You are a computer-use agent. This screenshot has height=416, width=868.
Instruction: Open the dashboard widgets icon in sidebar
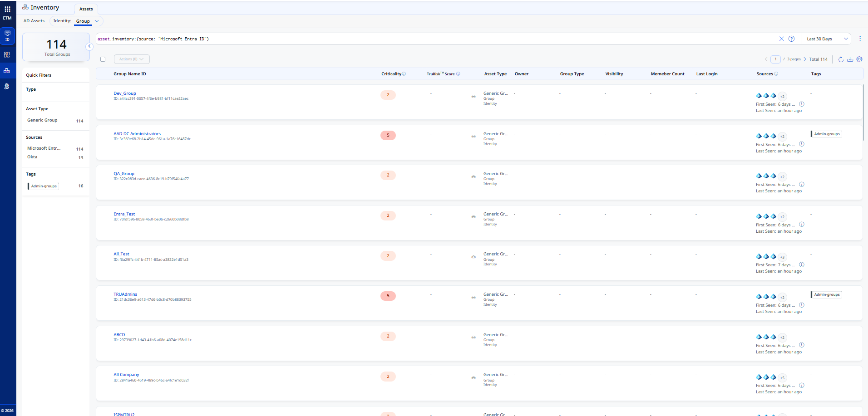pos(7,54)
